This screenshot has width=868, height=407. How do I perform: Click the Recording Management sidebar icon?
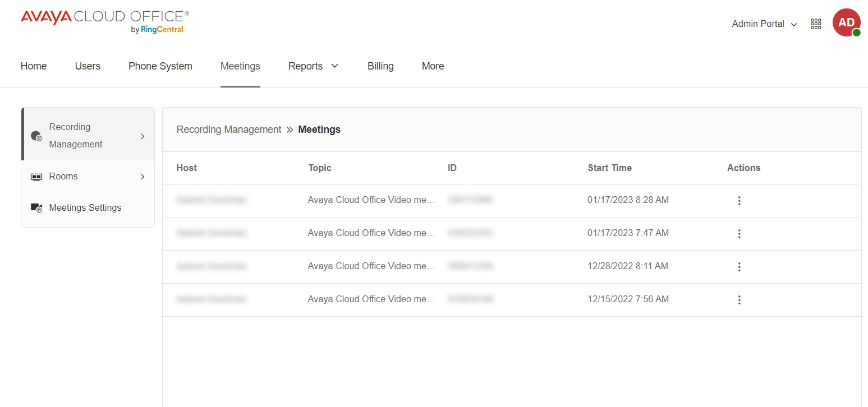pos(36,136)
